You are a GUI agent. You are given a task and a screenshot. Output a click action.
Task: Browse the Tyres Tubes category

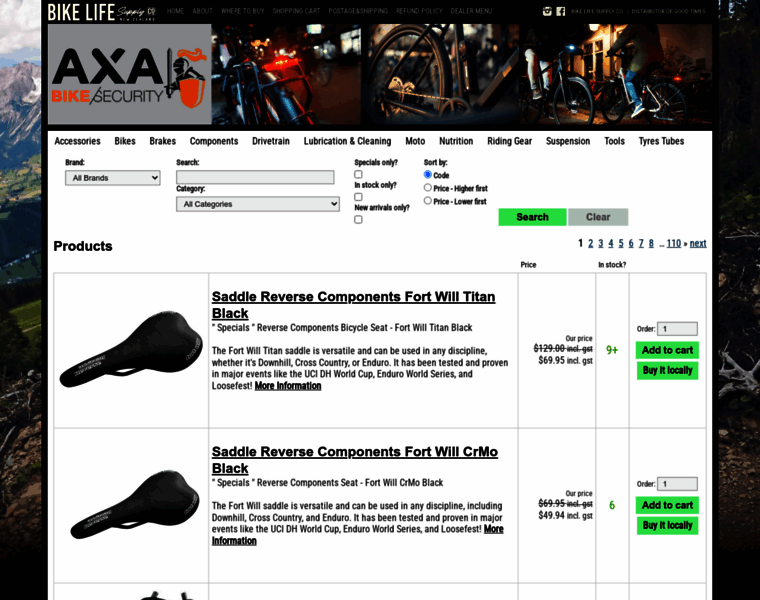coord(661,141)
